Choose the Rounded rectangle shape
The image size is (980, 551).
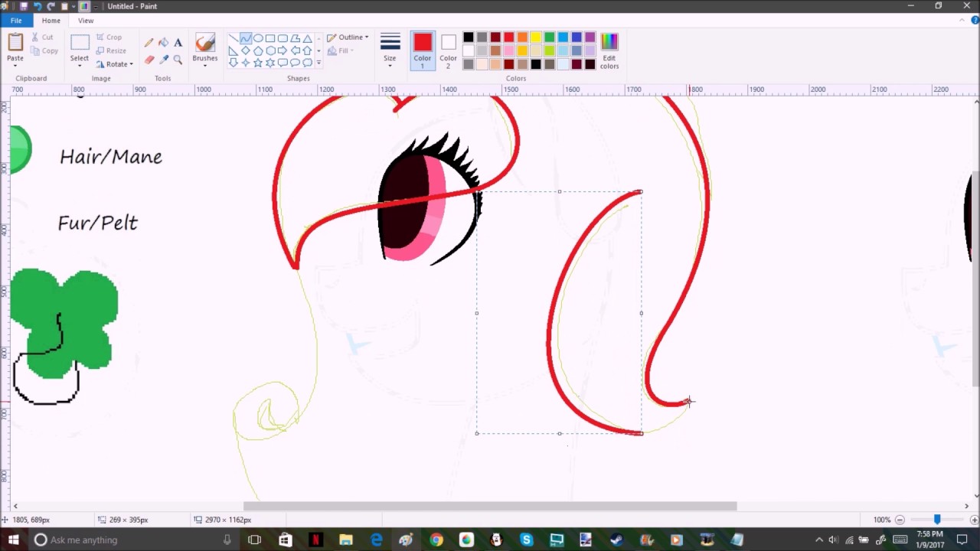click(x=283, y=38)
